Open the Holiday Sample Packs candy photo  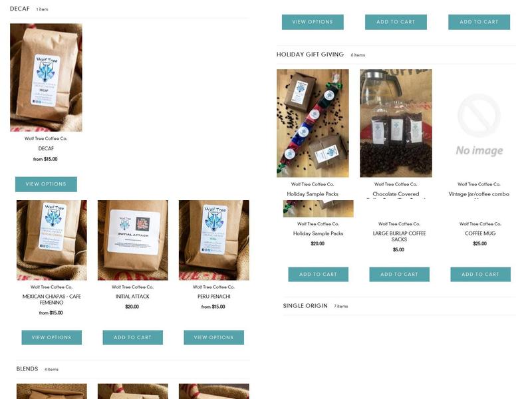point(313,123)
